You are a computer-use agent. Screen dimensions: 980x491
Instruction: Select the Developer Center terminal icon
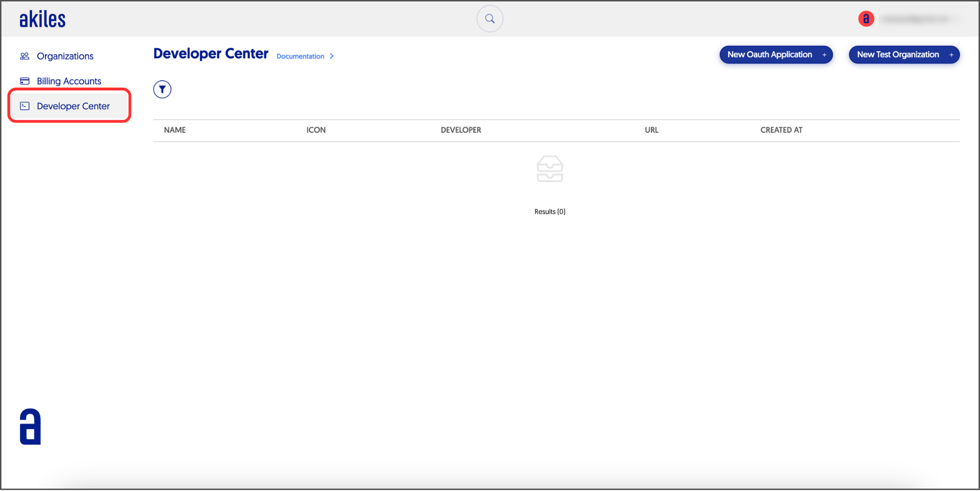coord(24,106)
